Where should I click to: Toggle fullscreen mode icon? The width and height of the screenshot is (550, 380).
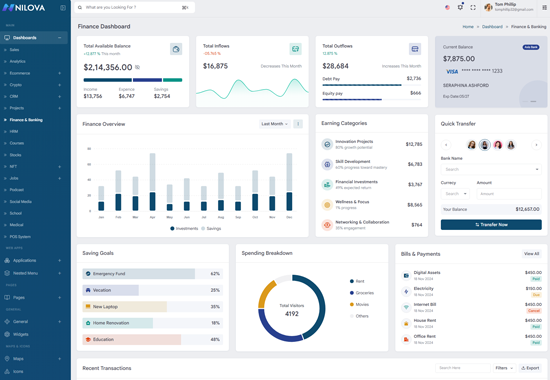click(473, 7)
